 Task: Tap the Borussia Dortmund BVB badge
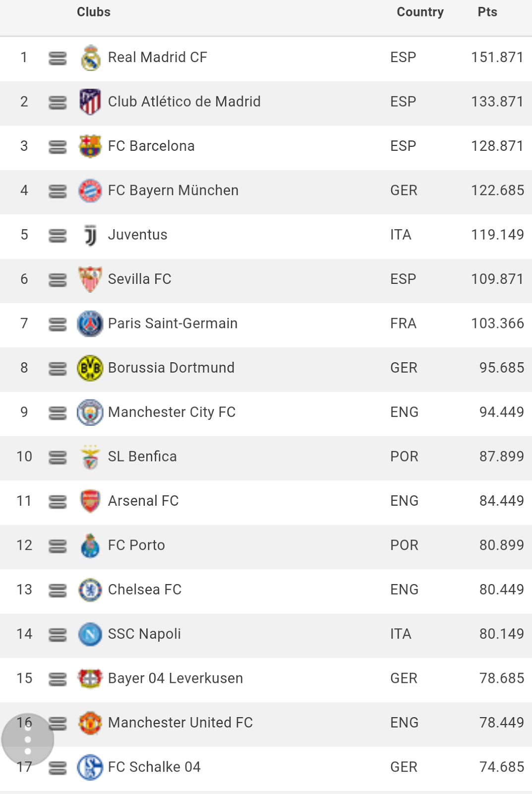(90, 368)
